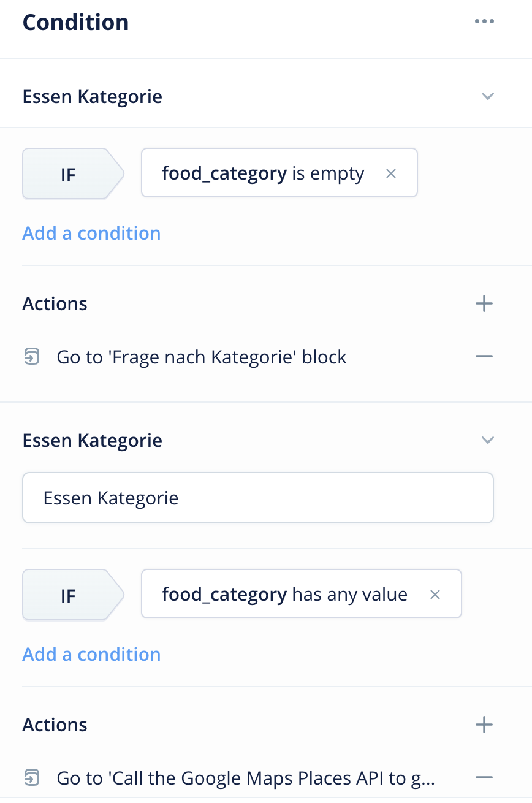Open the 'Go to Frage nach Kategorie block' action
This screenshot has width=532, height=803.
pyautogui.click(x=202, y=357)
